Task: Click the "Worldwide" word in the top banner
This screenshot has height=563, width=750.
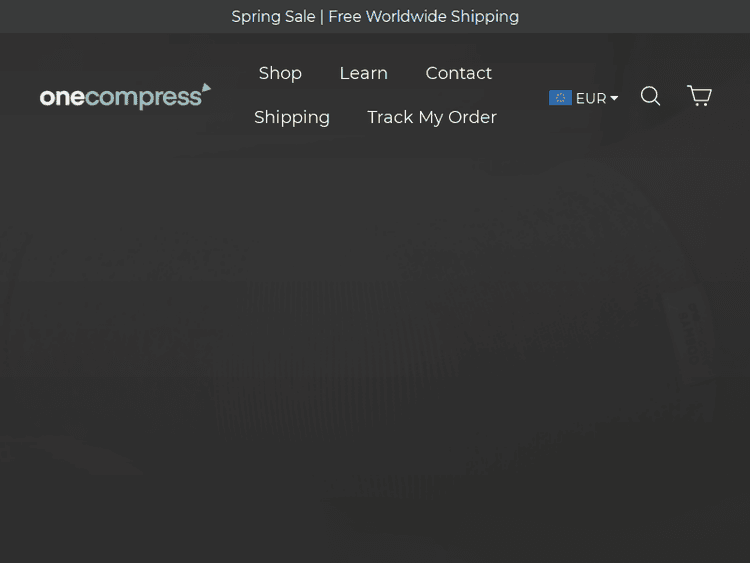Action: click(x=407, y=17)
